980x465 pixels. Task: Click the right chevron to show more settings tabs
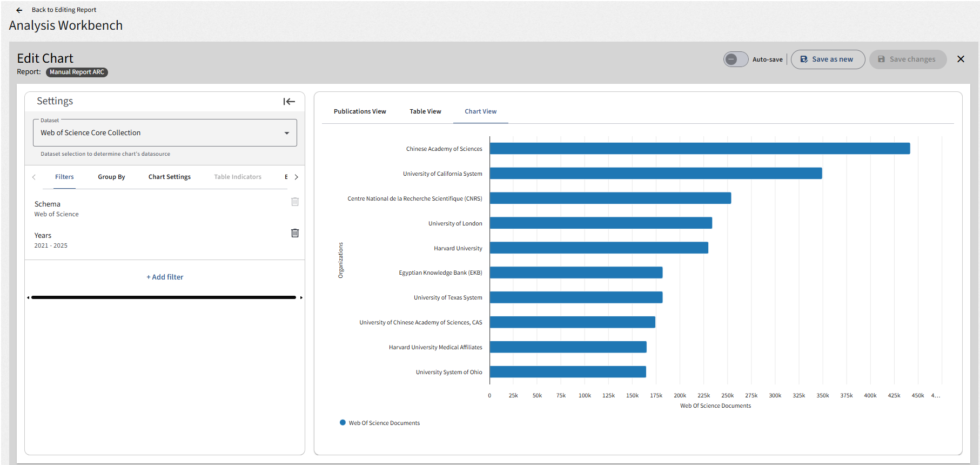[x=296, y=177]
